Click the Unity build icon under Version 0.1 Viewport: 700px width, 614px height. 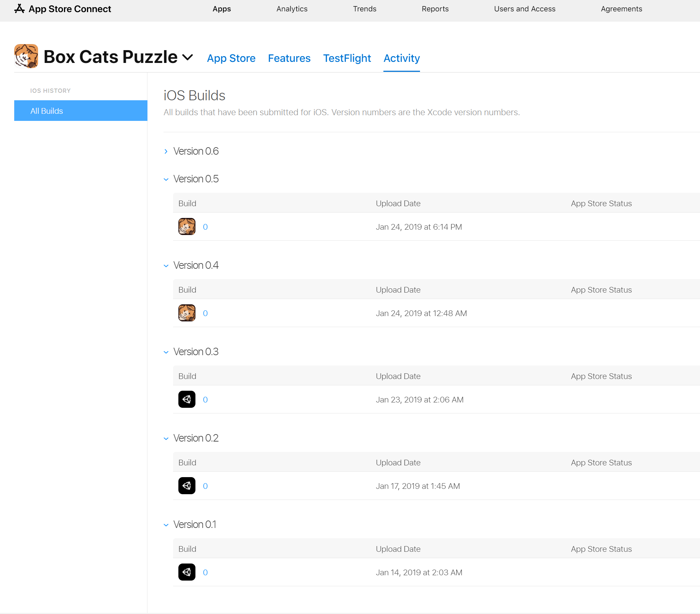pos(187,572)
